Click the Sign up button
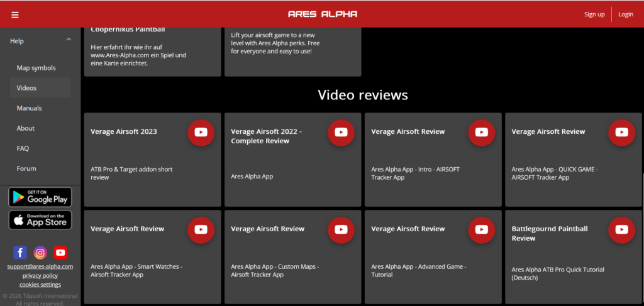The height and width of the screenshot is (306, 644). (594, 14)
